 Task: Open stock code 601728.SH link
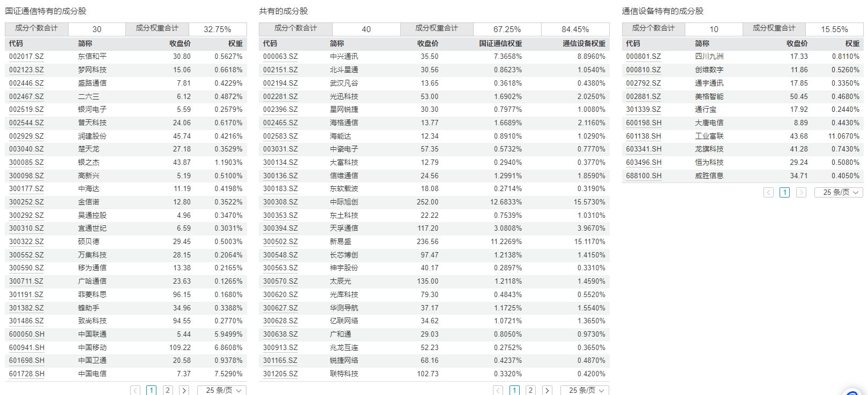pos(27,374)
